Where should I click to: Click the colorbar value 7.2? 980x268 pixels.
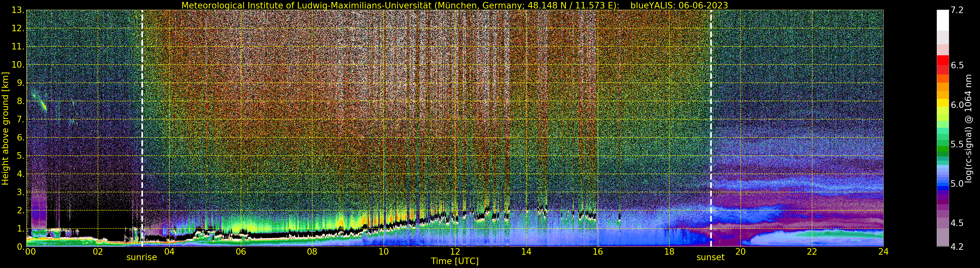(957, 10)
